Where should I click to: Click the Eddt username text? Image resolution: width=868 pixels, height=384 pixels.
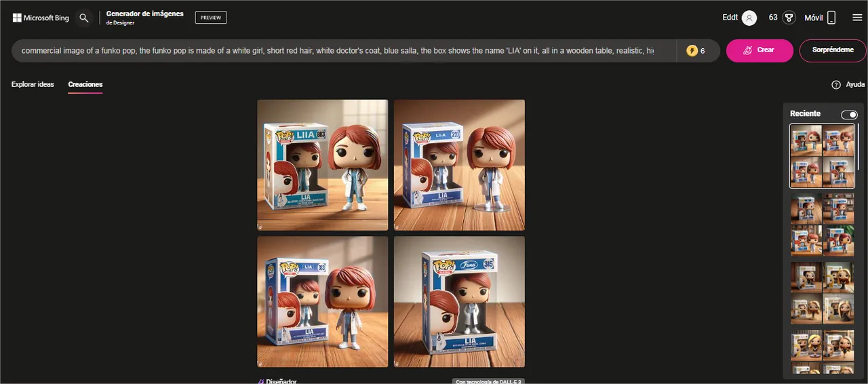[730, 18]
